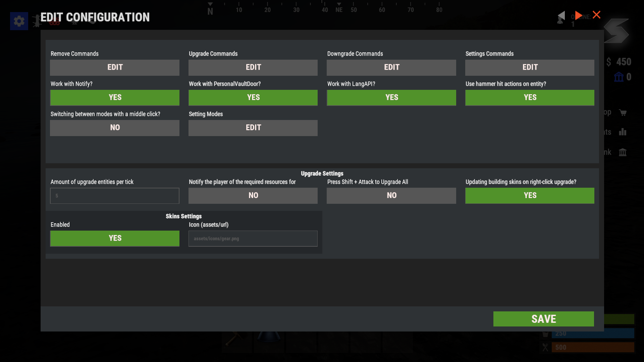The image size is (644, 362).
Task: Open Downgrade Commands editor
Action: click(x=391, y=67)
